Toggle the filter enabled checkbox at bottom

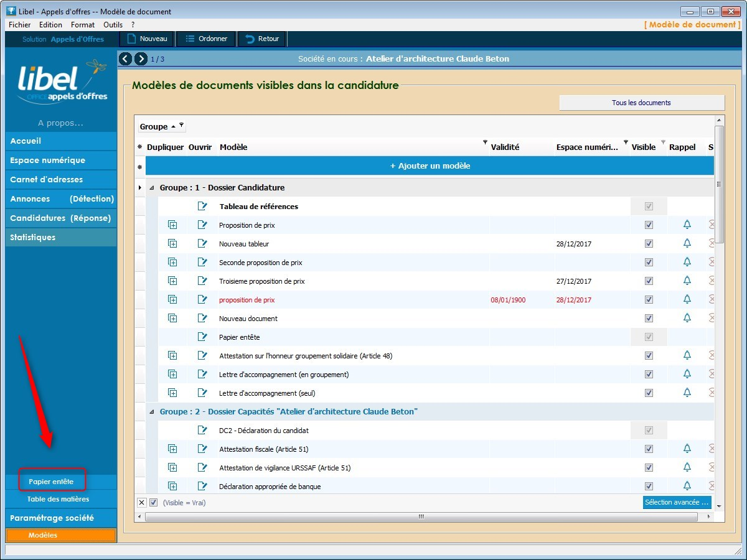[154, 502]
